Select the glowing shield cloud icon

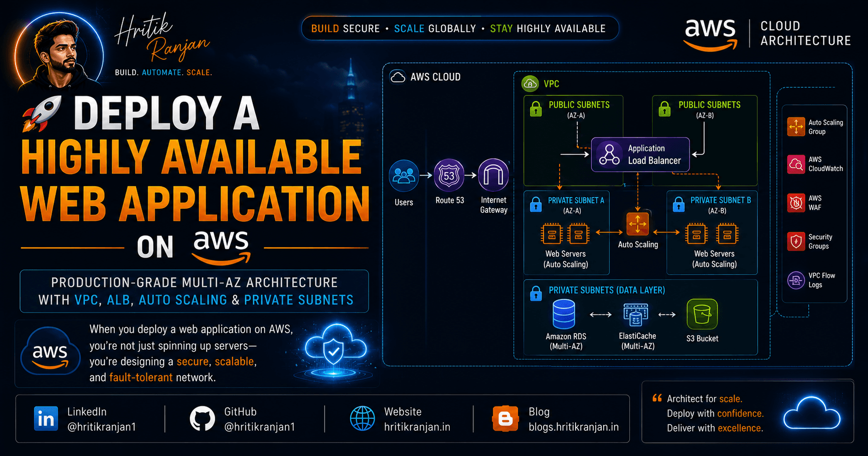(334, 351)
